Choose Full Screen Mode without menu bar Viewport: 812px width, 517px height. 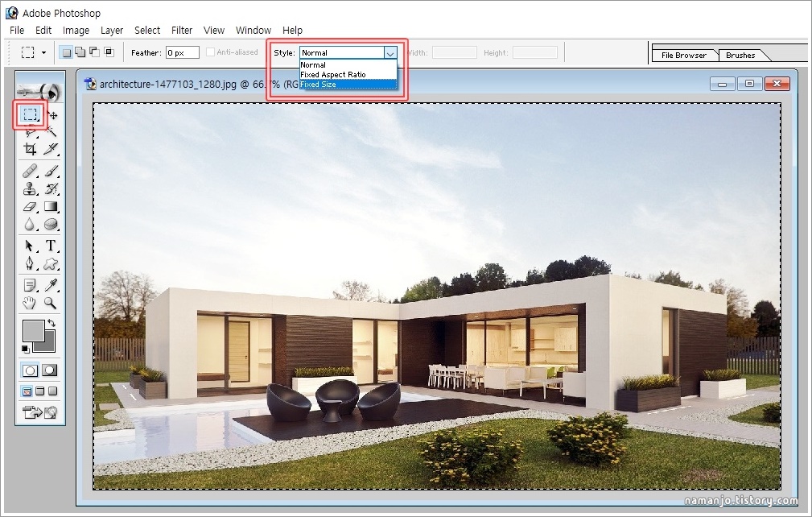point(53,391)
